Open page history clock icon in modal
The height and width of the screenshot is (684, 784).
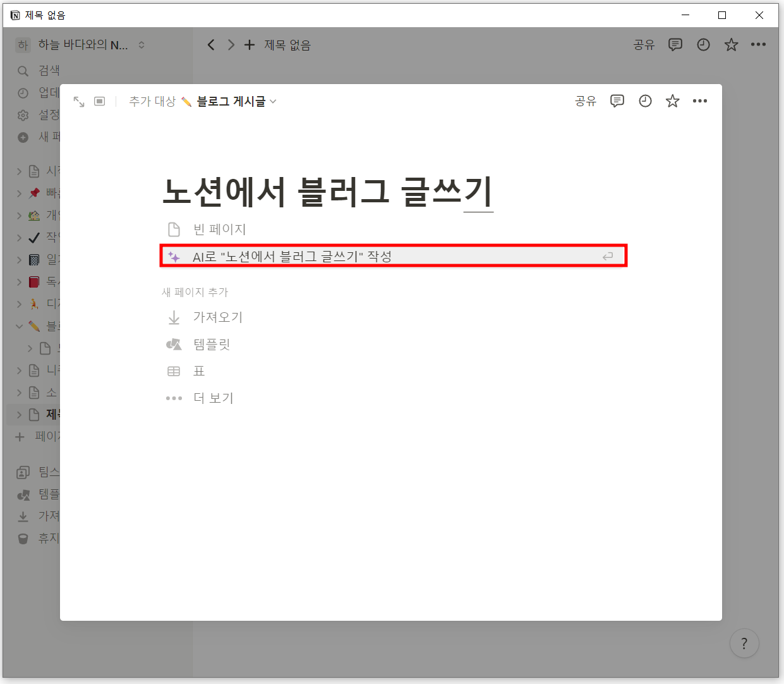click(x=645, y=101)
